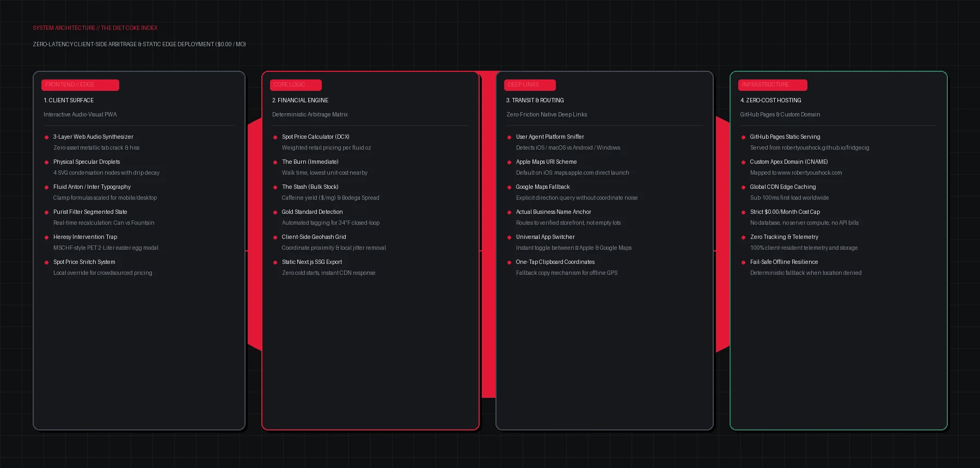Click 'Google Maps Fallback'
Screen dimensions: 980x468
tap(543, 187)
